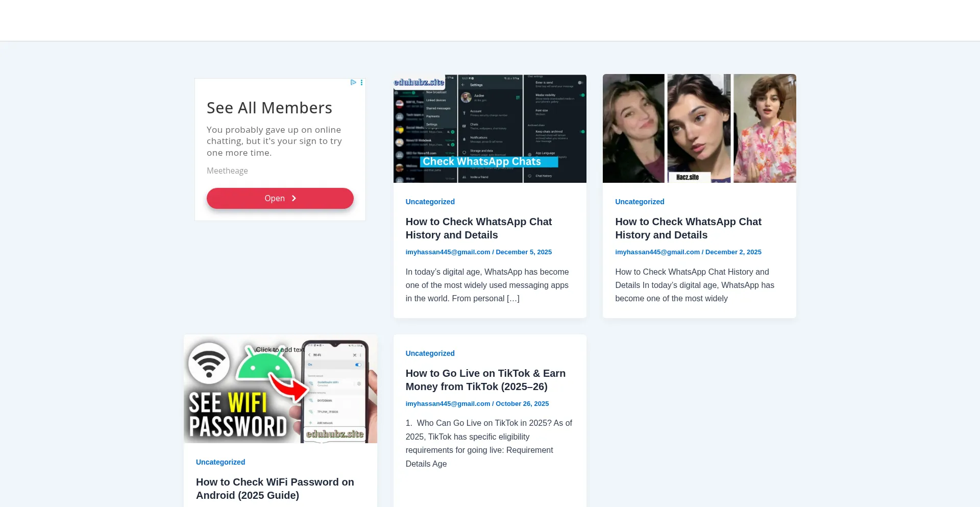Click the author email on December 2 post
Viewport: 980px width, 507px height.
(657, 252)
